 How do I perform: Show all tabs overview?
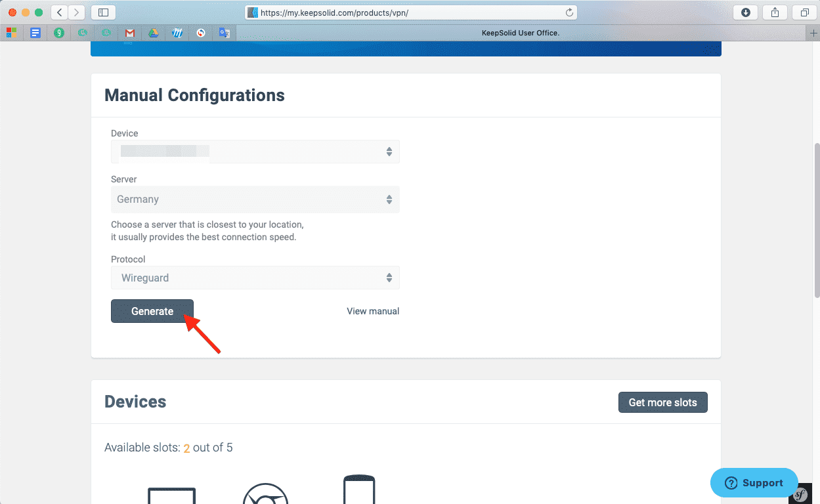[804, 12]
